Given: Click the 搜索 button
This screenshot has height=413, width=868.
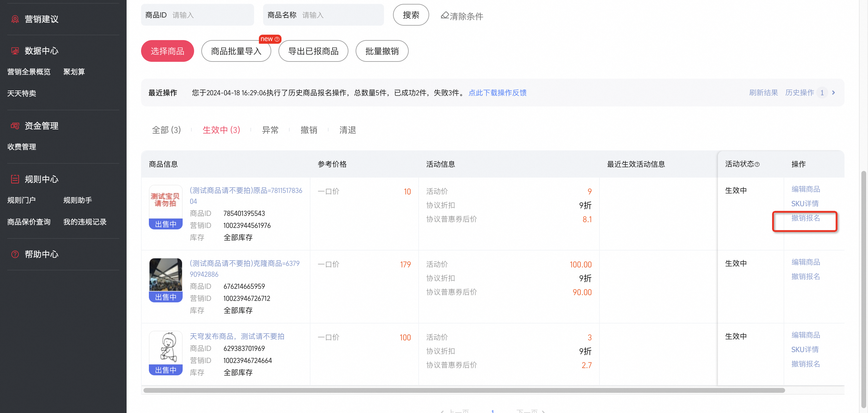Looking at the screenshot, I should point(411,15).
